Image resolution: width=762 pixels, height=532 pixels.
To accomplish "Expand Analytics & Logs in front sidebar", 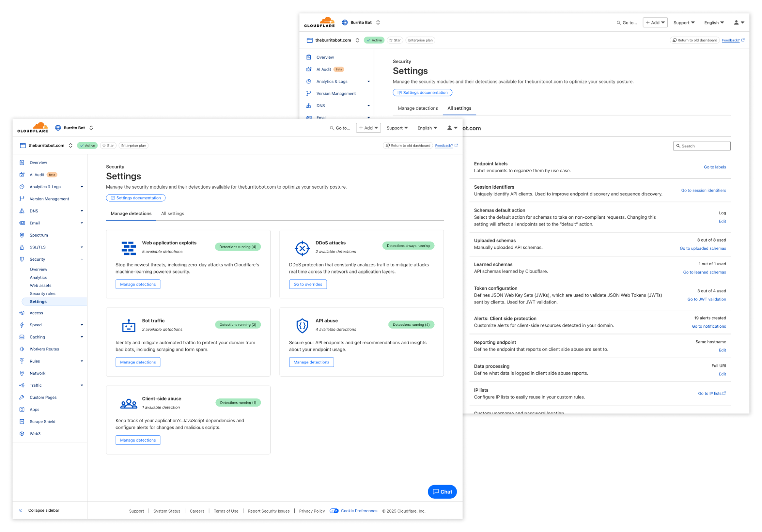I will (x=82, y=187).
